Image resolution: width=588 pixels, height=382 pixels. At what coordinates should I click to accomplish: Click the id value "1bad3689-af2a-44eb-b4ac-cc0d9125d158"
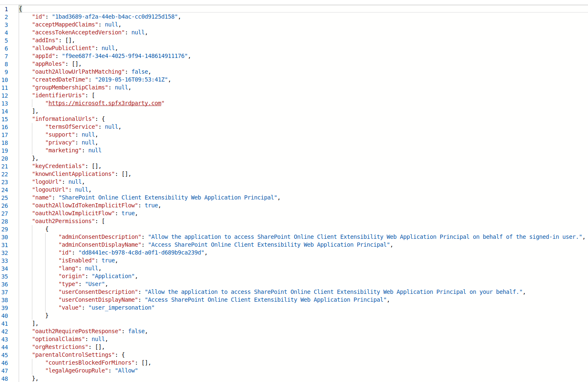pos(115,17)
